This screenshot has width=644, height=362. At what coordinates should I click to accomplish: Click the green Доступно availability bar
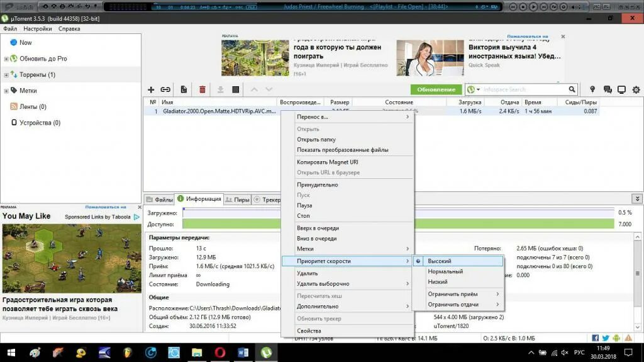(x=398, y=224)
